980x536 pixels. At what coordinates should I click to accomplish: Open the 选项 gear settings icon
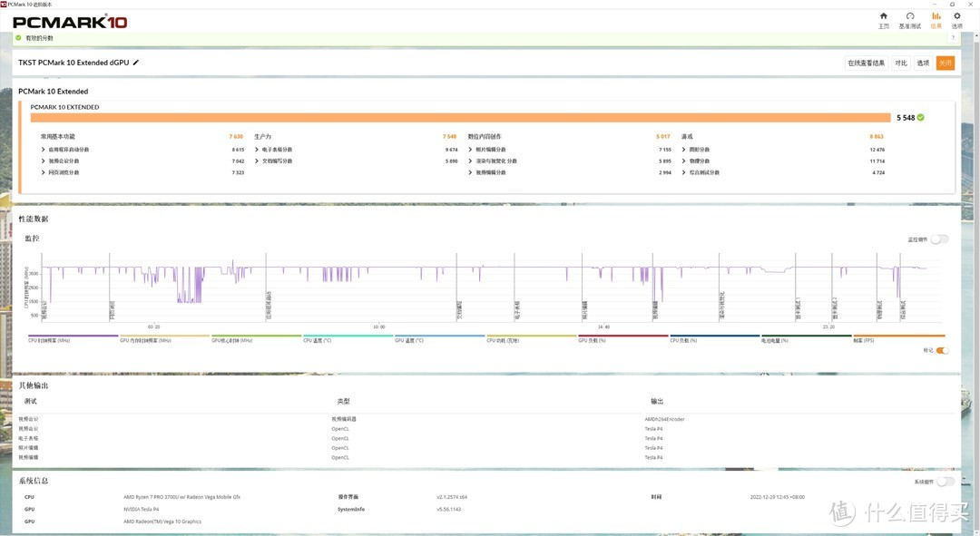[x=956, y=20]
